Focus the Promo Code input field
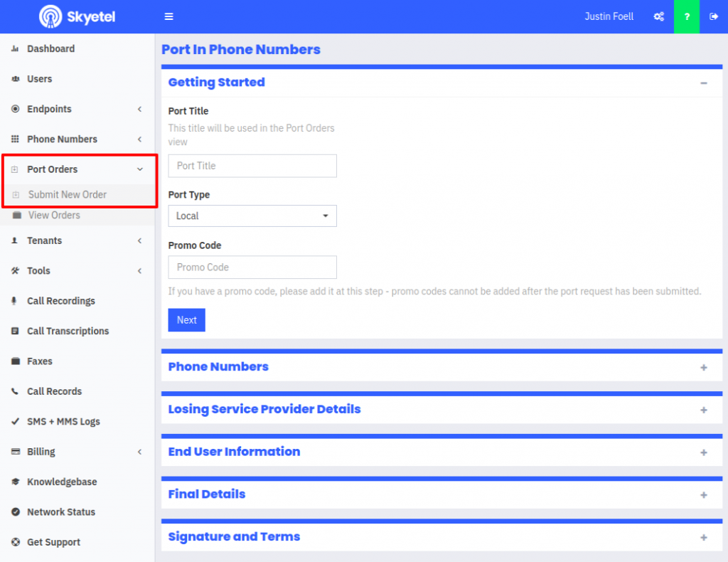The image size is (728, 562). point(252,267)
